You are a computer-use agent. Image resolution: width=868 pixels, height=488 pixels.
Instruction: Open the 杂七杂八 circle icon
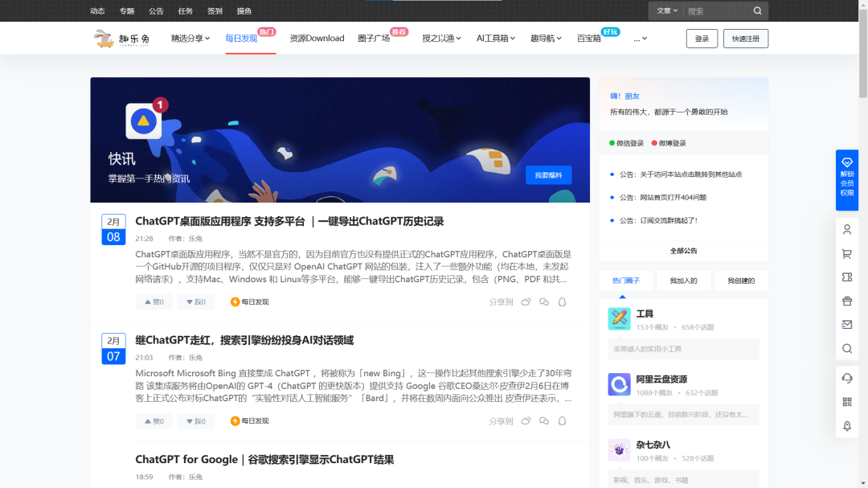[619, 449]
